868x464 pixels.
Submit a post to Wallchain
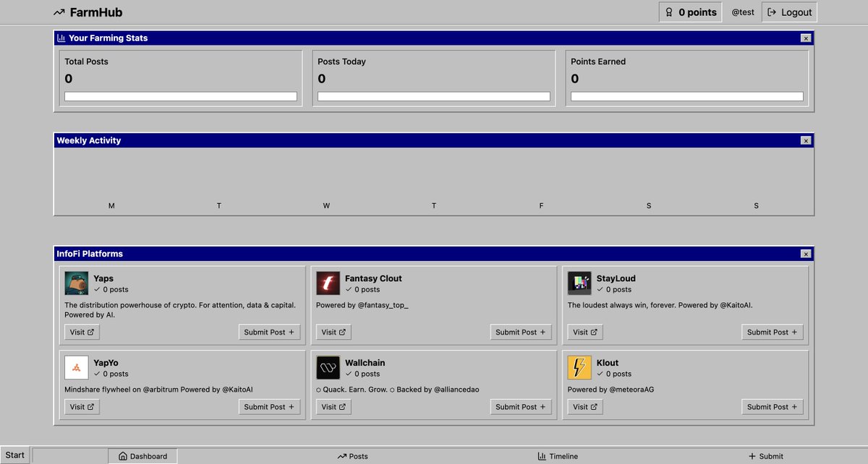point(521,407)
